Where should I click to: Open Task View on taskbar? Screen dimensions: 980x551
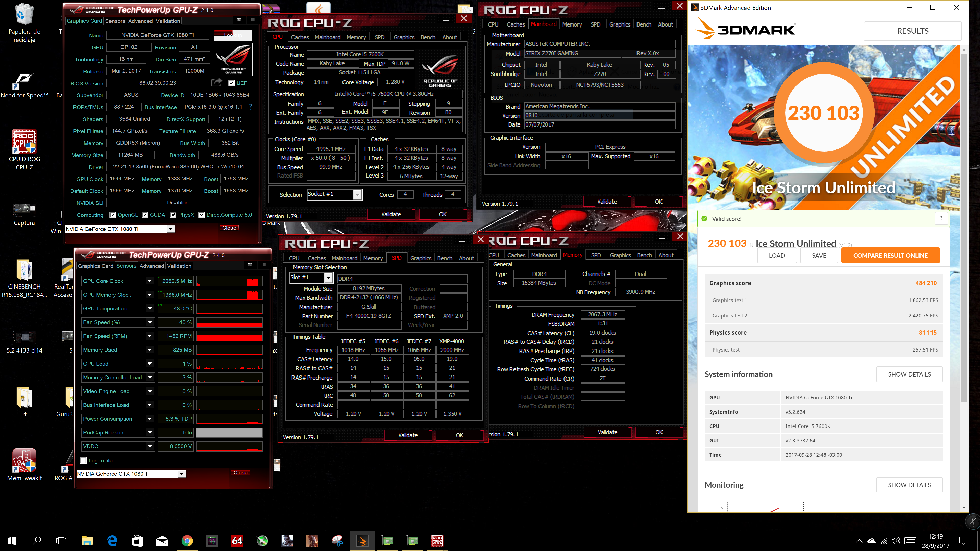click(61, 541)
